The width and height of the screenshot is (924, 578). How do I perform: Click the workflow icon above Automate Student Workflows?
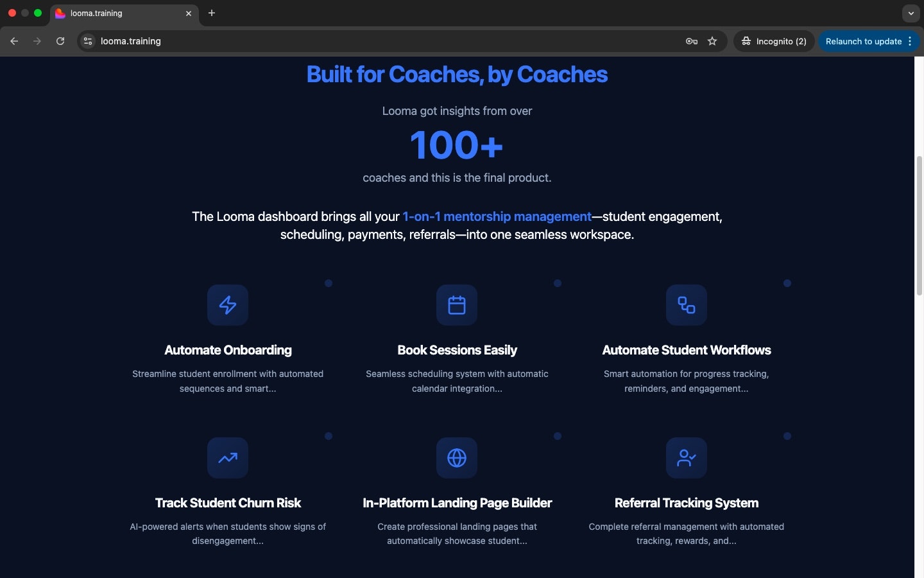pyautogui.click(x=687, y=305)
